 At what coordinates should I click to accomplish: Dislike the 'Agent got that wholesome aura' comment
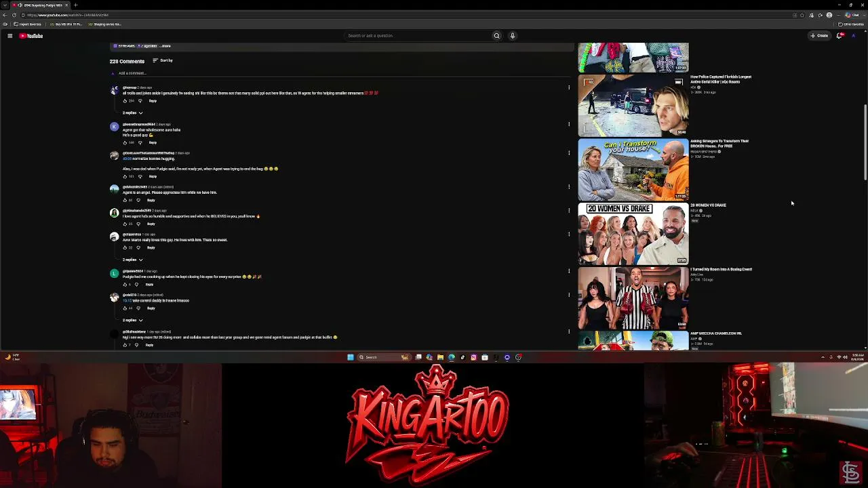point(140,143)
